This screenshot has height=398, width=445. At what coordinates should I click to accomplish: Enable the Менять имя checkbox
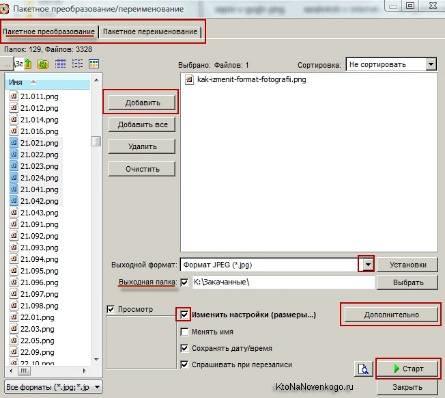tap(184, 332)
